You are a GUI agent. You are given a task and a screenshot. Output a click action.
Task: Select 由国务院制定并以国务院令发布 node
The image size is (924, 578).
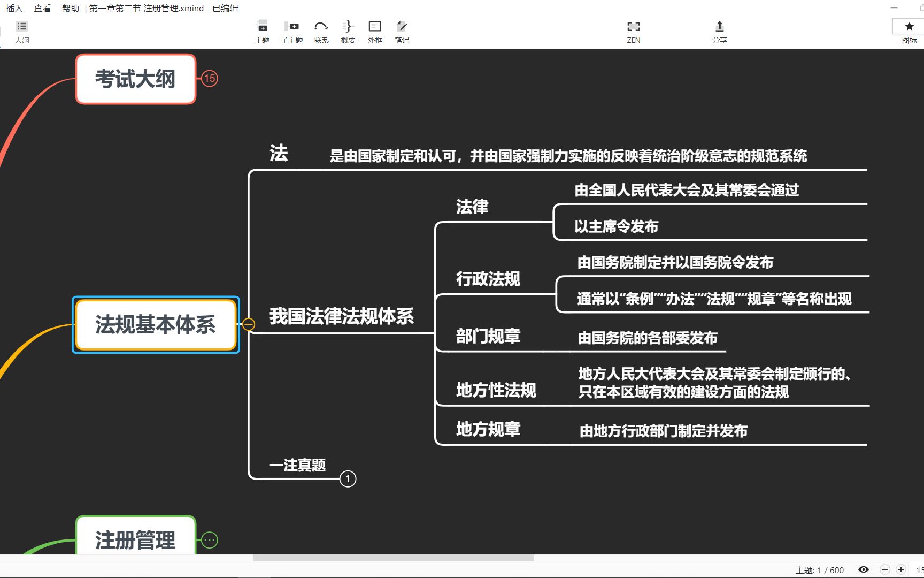coord(675,262)
